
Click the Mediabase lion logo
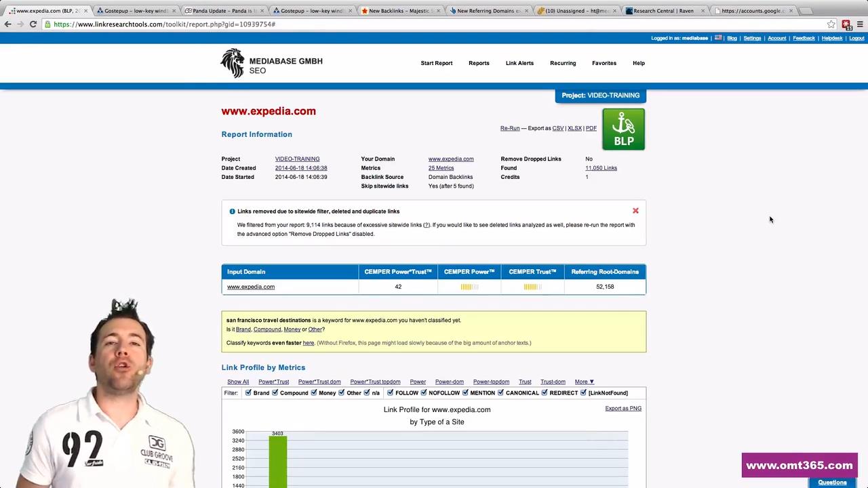(233, 63)
